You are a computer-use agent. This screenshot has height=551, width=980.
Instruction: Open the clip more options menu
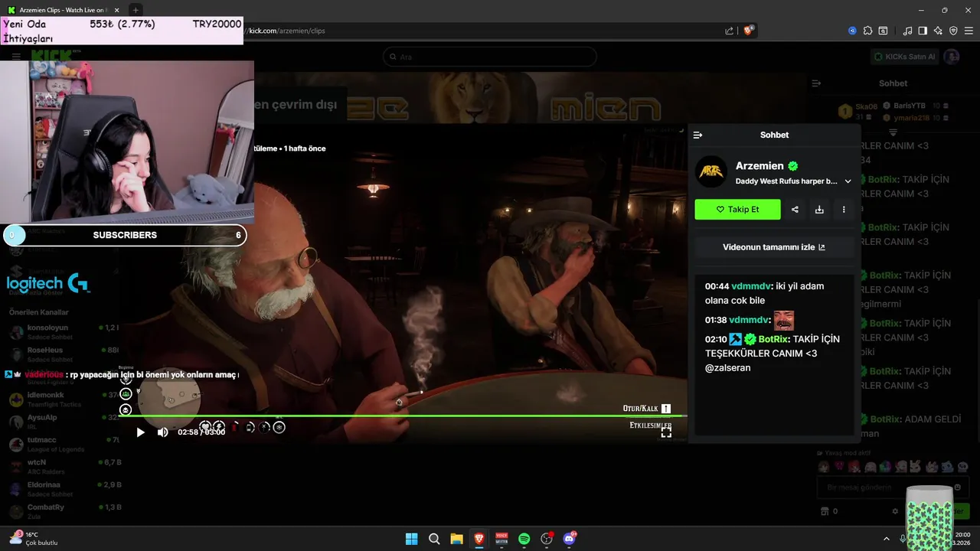844,210
